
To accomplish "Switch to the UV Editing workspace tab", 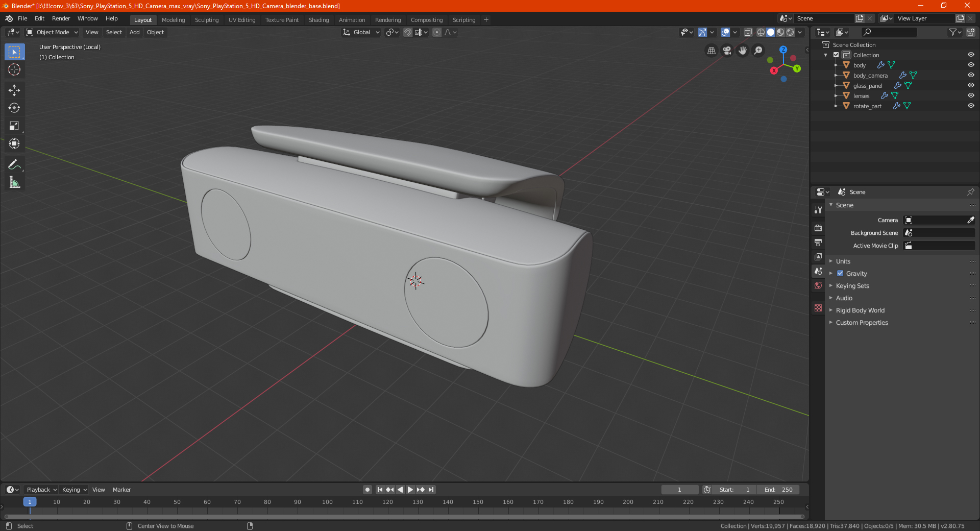I will (x=242, y=20).
